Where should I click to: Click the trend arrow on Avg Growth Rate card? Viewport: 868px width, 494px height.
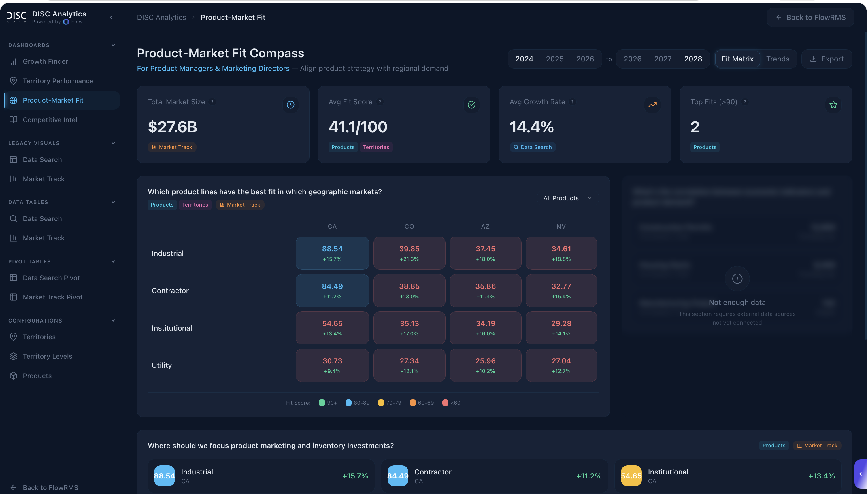pyautogui.click(x=652, y=105)
